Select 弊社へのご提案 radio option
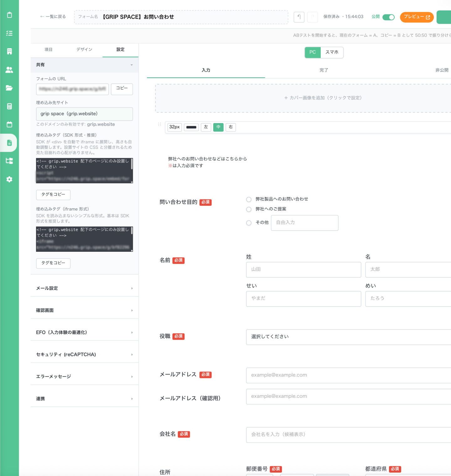This screenshot has width=451, height=476. click(249, 209)
